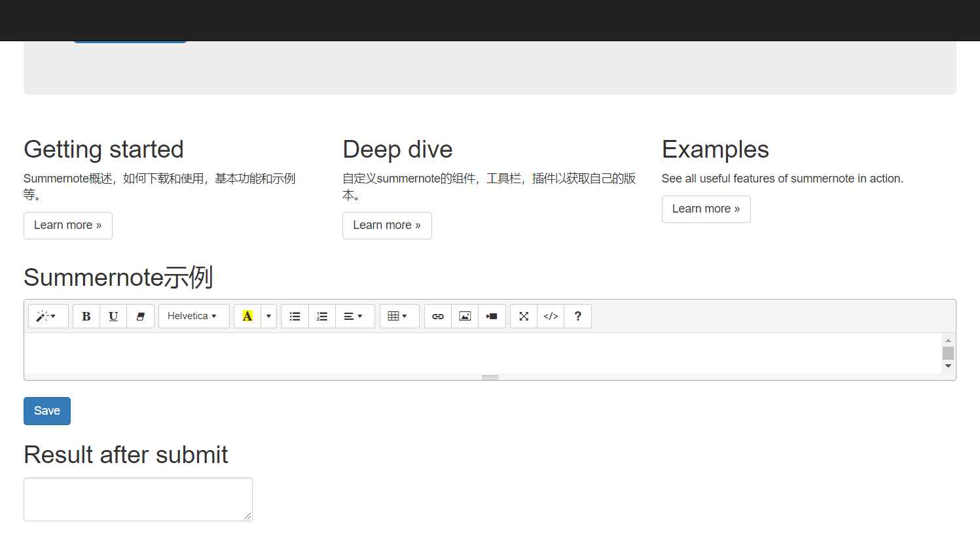Click the eraser Remove Font Style icon
This screenshot has height=537, width=980.
click(140, 317)
